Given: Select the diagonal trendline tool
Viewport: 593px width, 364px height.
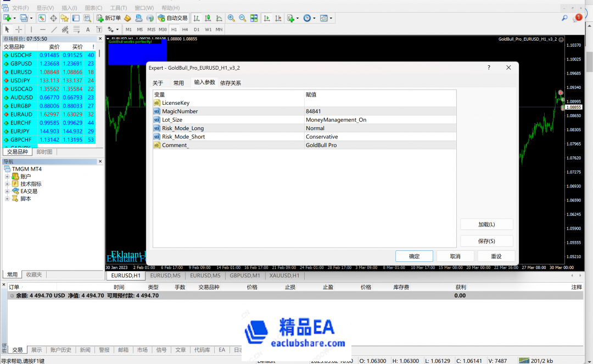Looking at the screenshot, I should tap(54, 29).
